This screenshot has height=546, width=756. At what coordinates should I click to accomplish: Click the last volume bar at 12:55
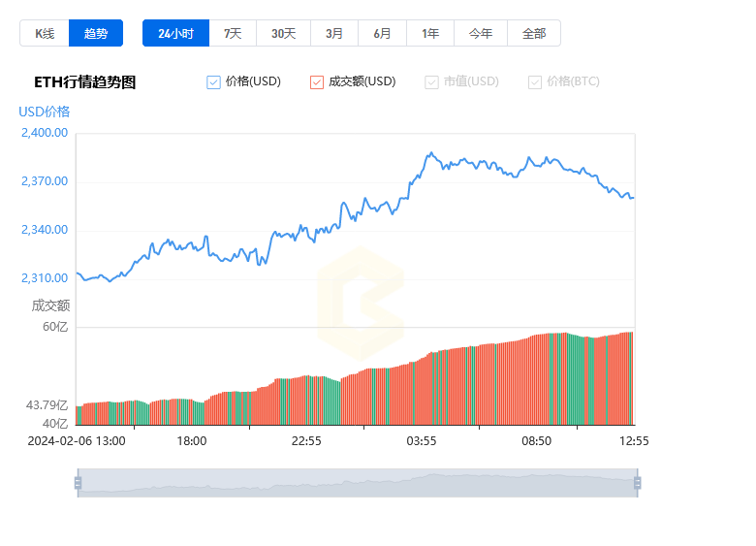tap(632, 378)
